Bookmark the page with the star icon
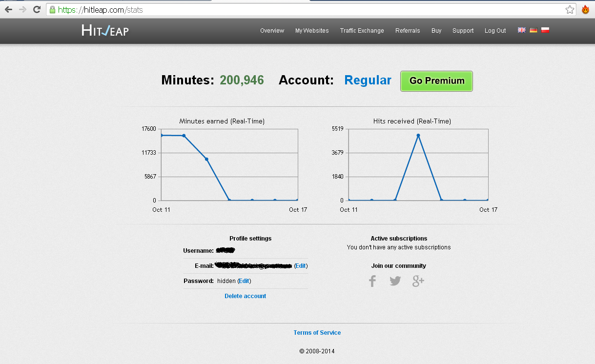The width and height of the screenshot is (595, 364). tap(570, 9)
